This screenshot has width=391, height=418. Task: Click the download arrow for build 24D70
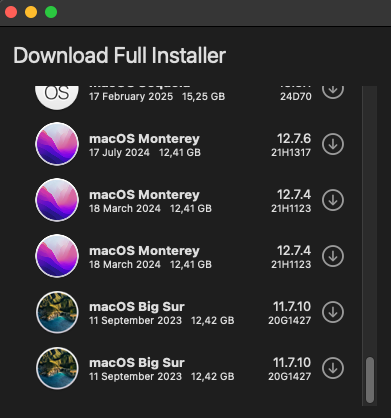pyautogui.click(x=333, y=92)
